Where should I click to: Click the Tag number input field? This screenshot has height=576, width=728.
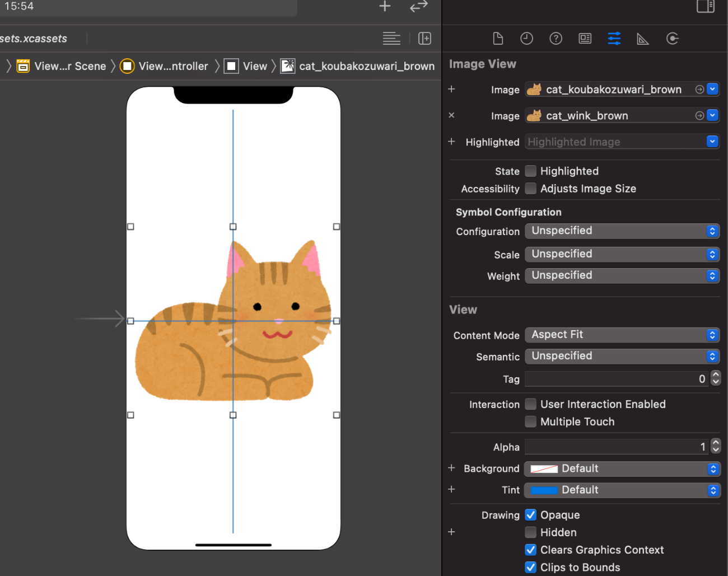click(x=616, y=379)
